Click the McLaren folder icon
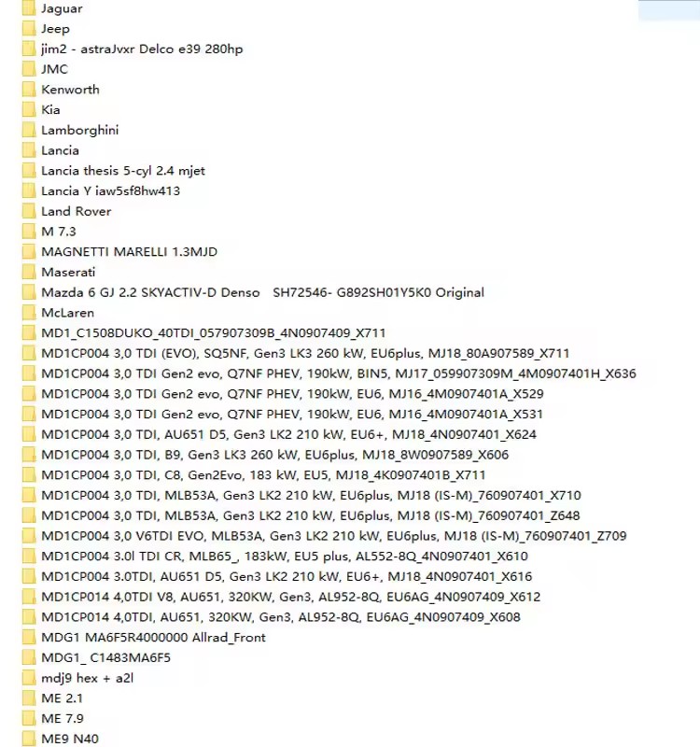This screenshot has width=700, height=747. [x=29, y=313]
